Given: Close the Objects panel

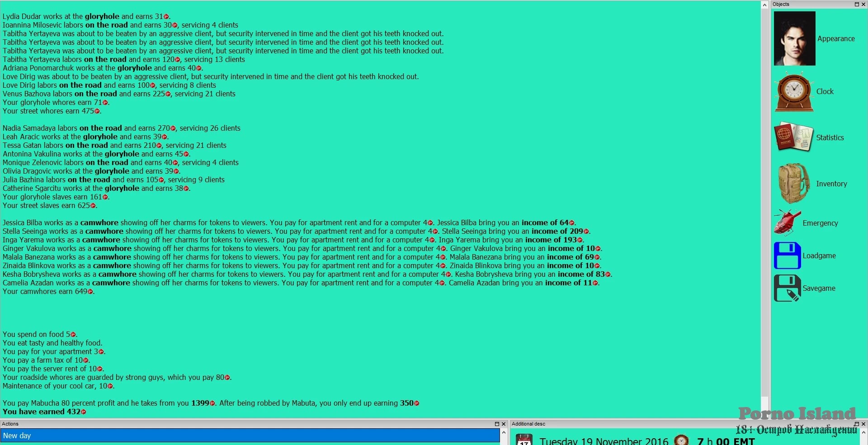Looking at the screenshot, I should [863, 4].
